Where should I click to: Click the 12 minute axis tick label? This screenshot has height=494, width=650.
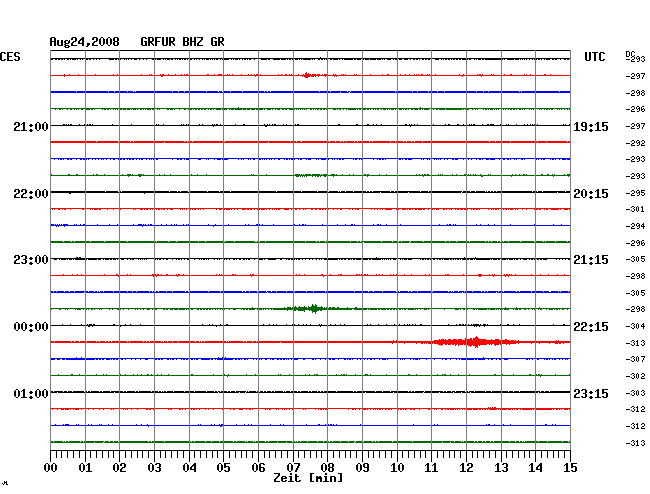(x=466, y=468)
